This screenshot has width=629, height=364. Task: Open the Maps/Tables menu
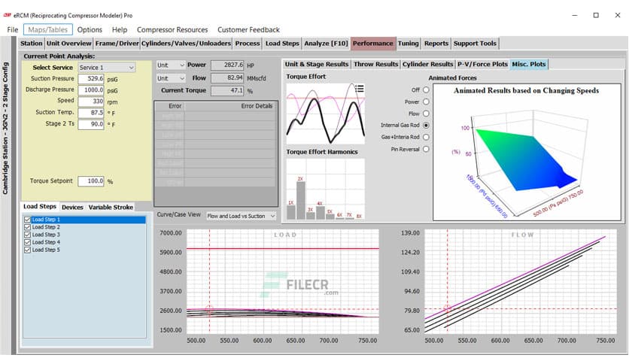coord(47,29)
